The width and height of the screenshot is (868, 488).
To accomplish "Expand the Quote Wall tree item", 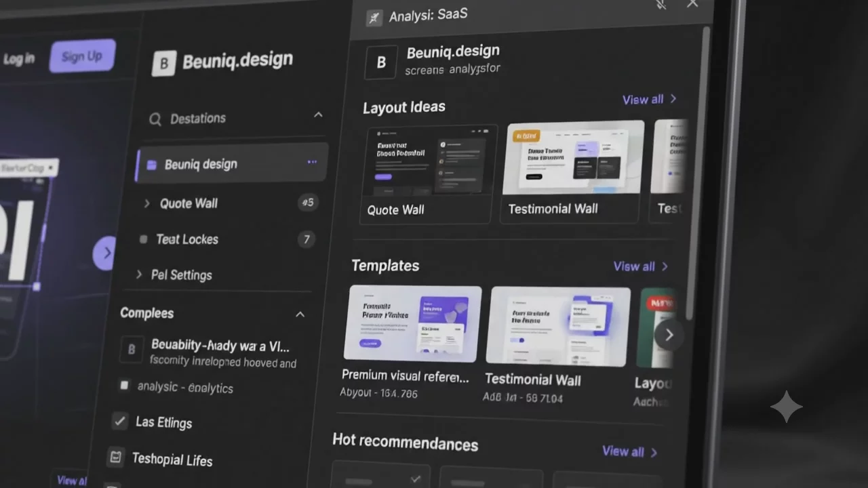I will (146, 203).
